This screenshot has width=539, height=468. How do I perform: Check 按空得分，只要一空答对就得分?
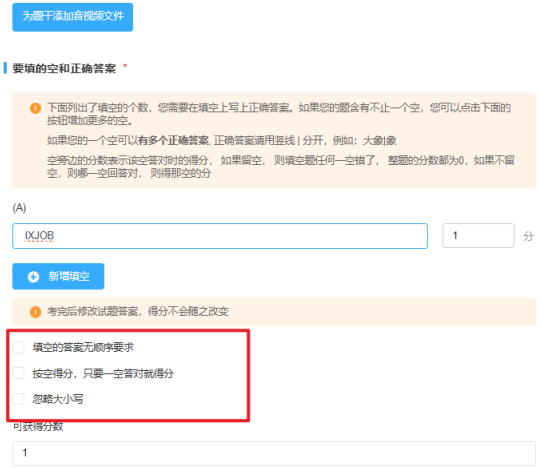18,373
